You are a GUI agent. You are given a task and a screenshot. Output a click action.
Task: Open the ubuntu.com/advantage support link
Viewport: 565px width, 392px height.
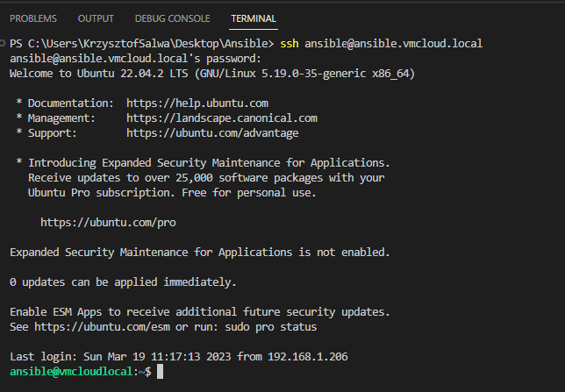pos(212,133)
